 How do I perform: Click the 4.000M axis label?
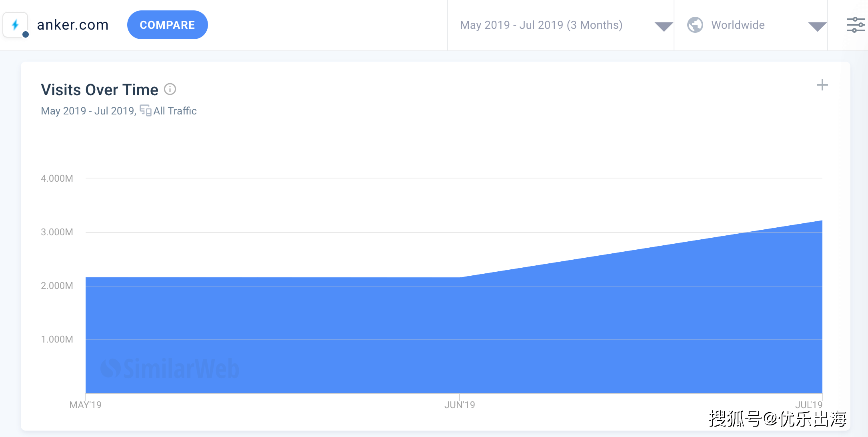[x=57, y=178]
